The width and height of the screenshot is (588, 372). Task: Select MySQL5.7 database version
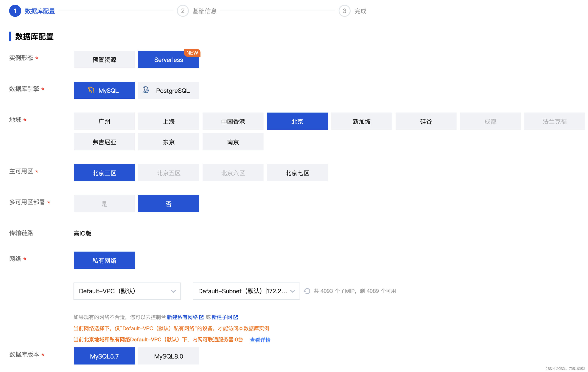[x=104, y=356]
